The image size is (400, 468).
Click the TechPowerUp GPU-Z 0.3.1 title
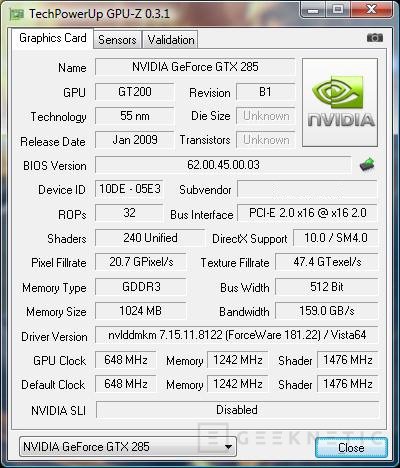click(x=99, y=14)
